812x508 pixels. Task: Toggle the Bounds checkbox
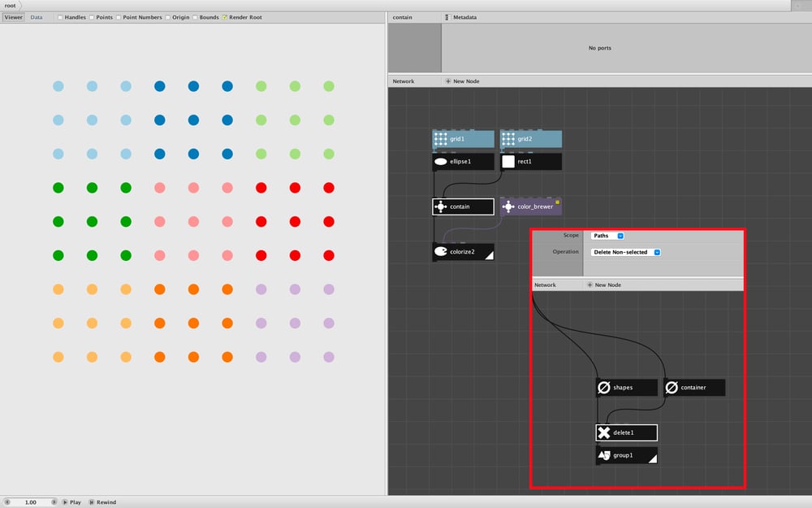(x=195, y=17)
